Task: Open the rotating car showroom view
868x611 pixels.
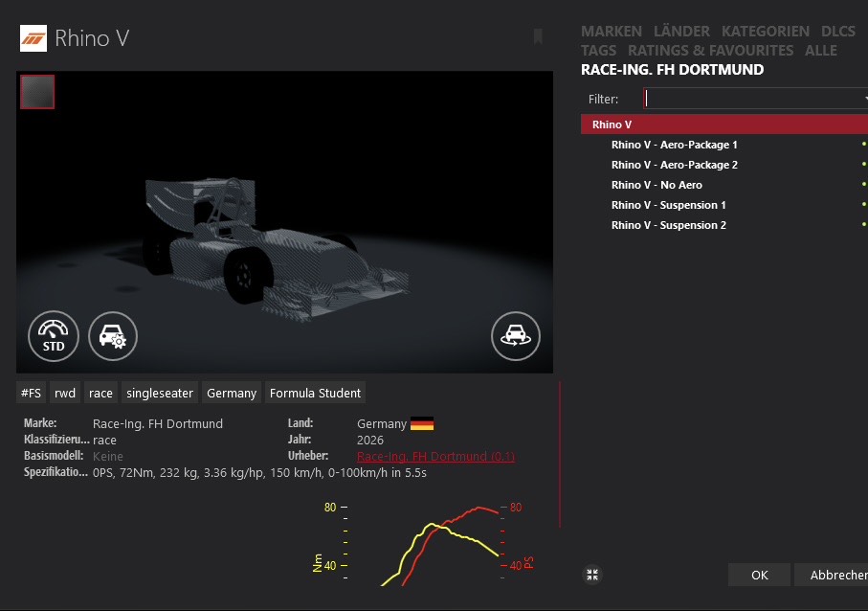Action: [516, 336]
